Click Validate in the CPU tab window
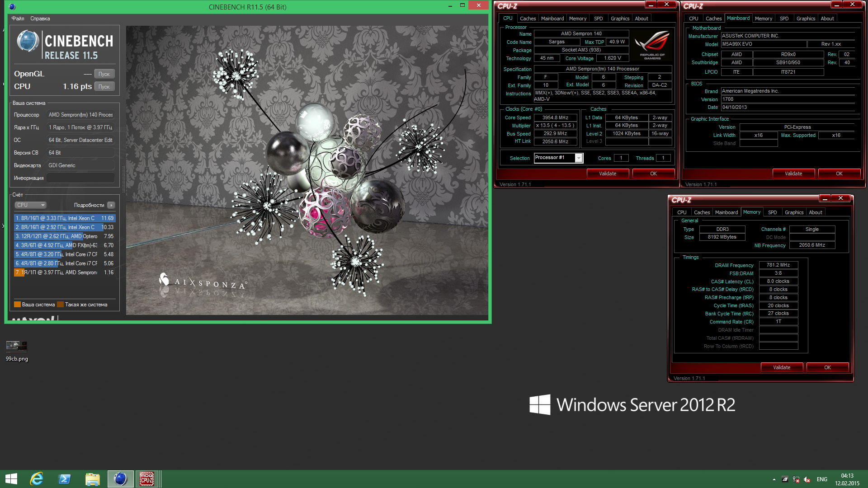The height and width of the screenshot is (488, 868). click(608, 174)
